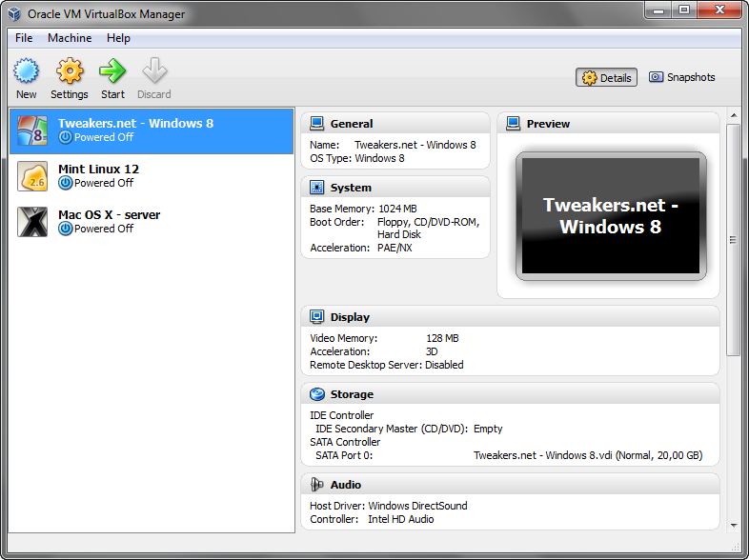
Task: Minimize the VirtualBox Manager window
Action: coord(658,10)
